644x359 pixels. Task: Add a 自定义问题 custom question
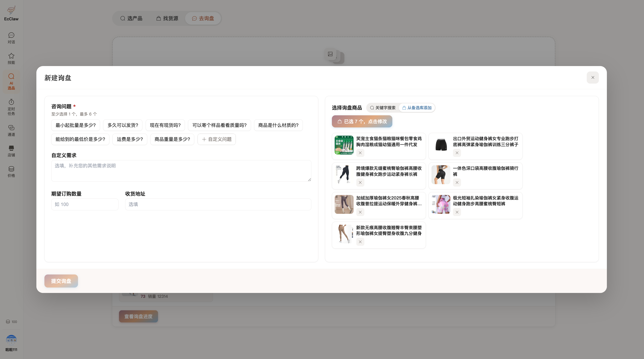pyautogui.click(x=216, y=139)
